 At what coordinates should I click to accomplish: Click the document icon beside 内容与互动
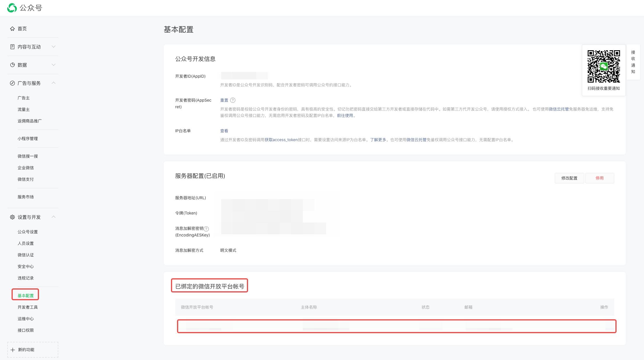12,47
